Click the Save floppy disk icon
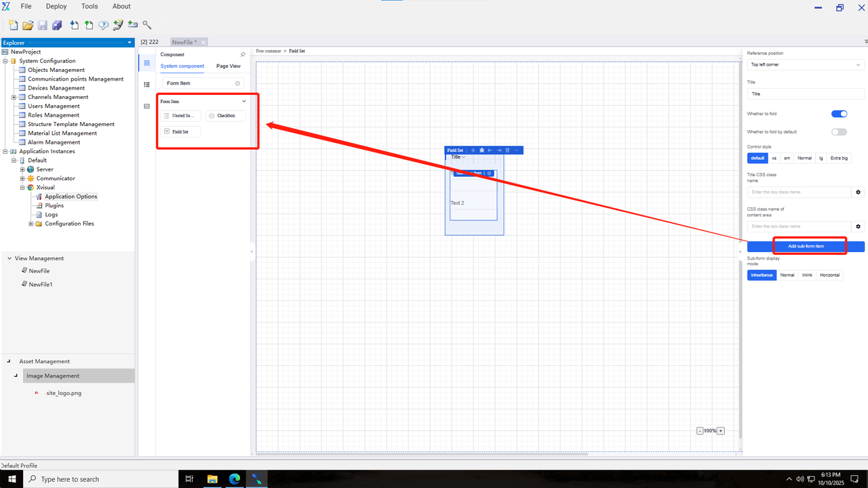 (42, 25)
